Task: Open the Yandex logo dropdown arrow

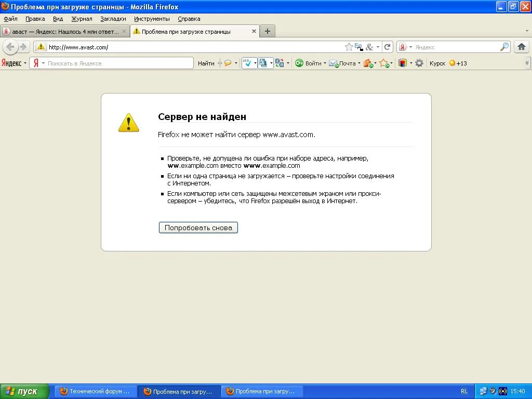Action: (25, 63)
